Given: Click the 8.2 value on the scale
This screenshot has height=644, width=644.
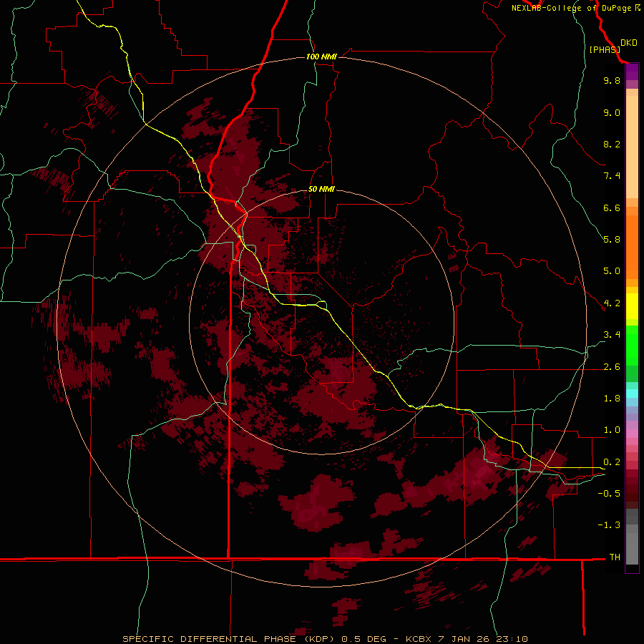Looking at the screenshot, I should (x=612, y=144).
